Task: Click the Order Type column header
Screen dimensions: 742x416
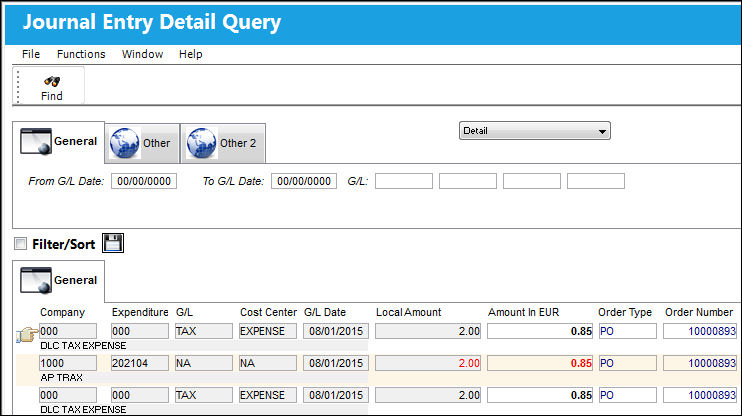Action: coord(625,312)
